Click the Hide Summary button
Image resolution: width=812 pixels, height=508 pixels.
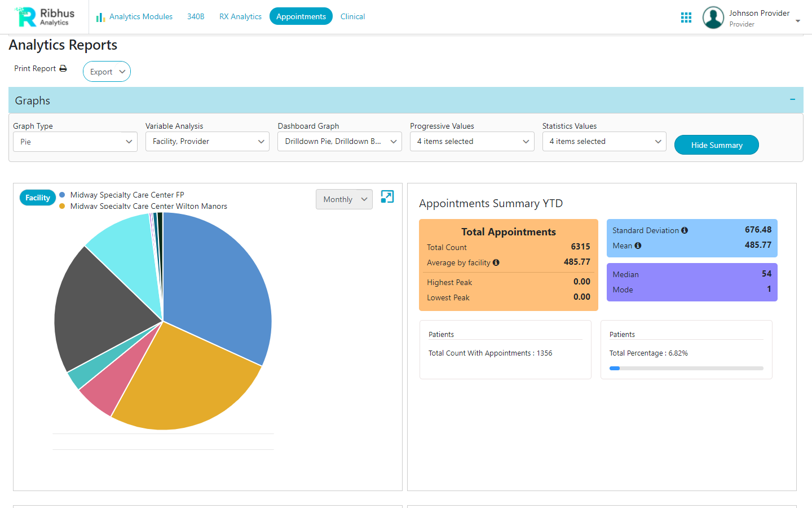click(716, 144)
